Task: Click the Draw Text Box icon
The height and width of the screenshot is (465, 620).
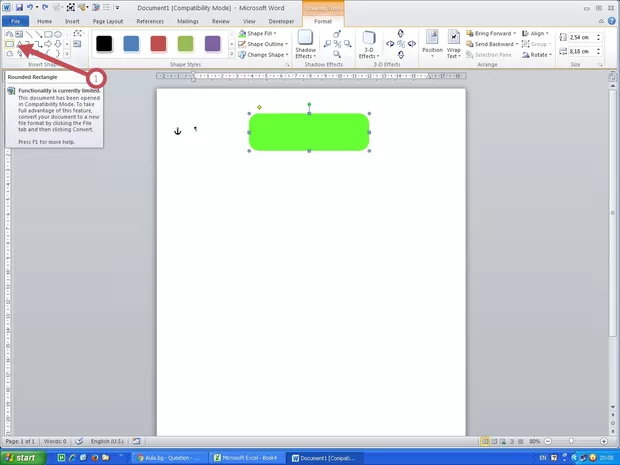Action: [77, 43]
